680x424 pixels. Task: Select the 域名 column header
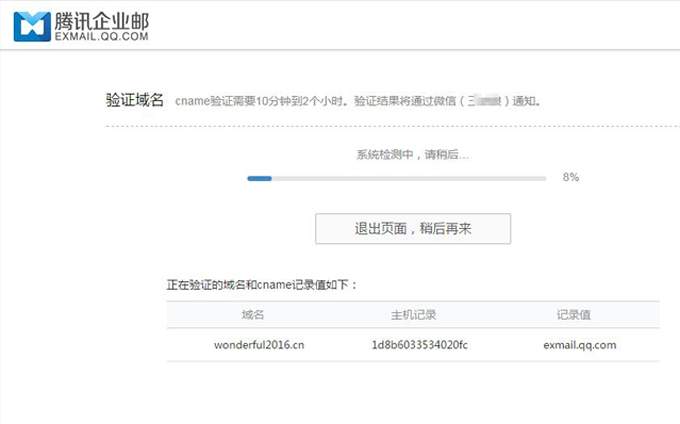pos(253,314)
